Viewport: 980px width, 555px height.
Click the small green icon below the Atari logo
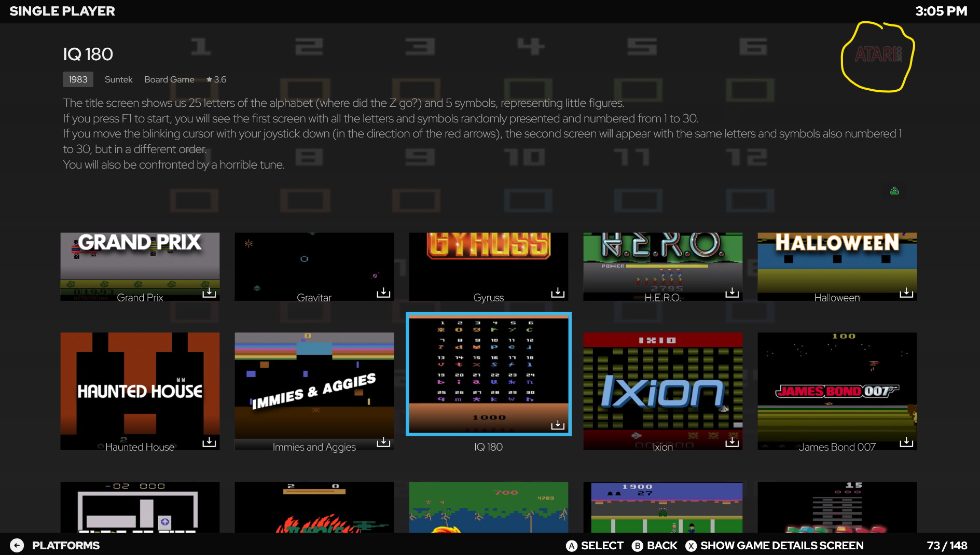pyautogui.click(x=894, y=191)
